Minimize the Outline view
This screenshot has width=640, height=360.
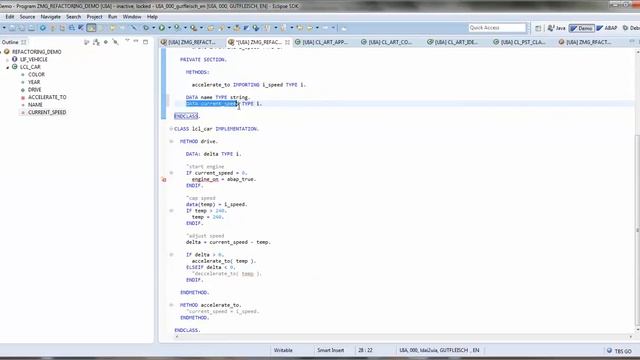(x=136, y=42)
